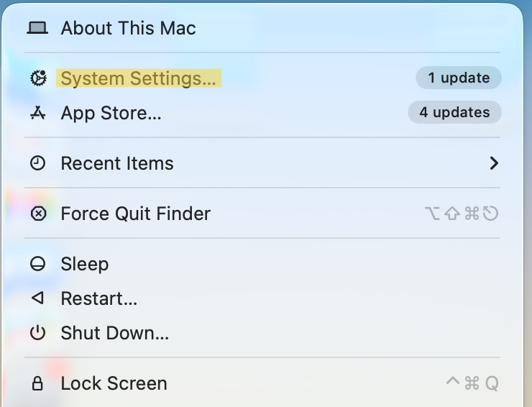Click the gear icon for System Settings

point(37,78)
